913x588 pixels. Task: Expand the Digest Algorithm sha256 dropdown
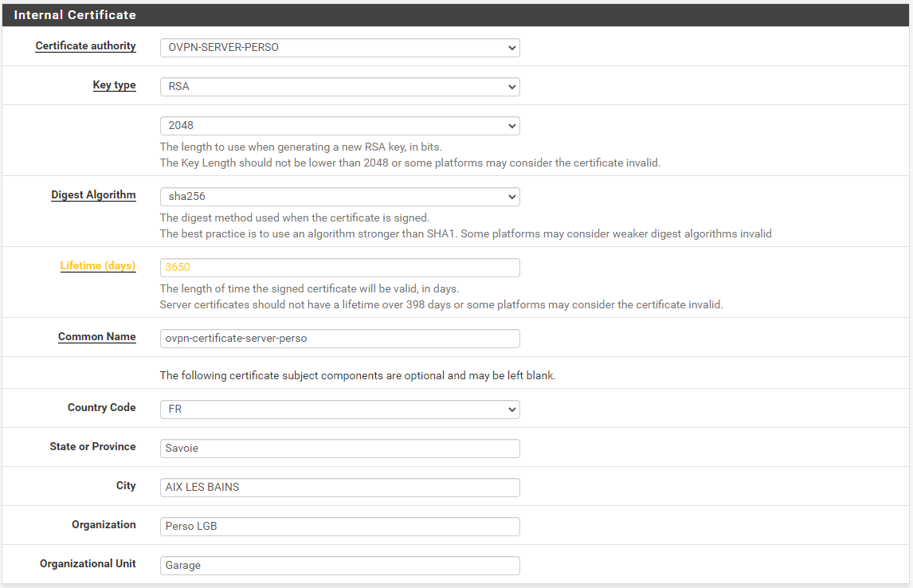coord(339,197)
